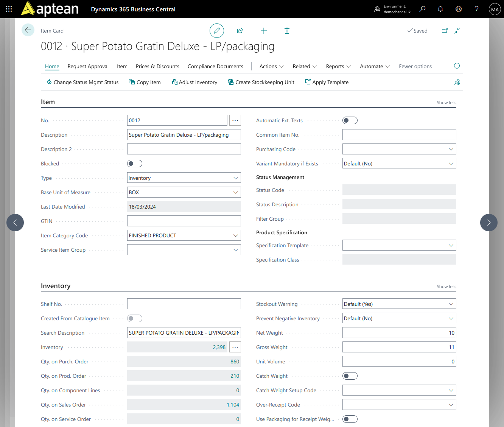The height and width of the screenshot is (427, 504).
Task: Open the help question mark
Action: (477, 9)
